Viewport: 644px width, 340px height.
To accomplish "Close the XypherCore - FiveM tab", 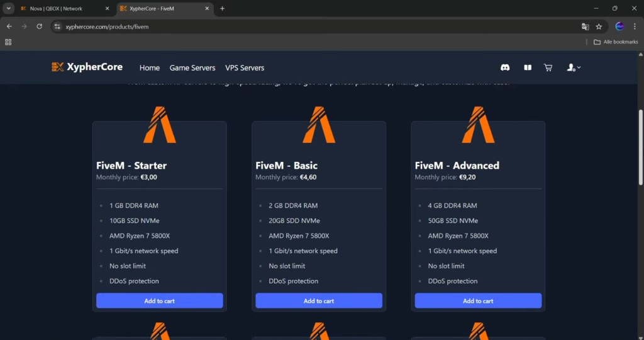I will (x=207, y=9).
